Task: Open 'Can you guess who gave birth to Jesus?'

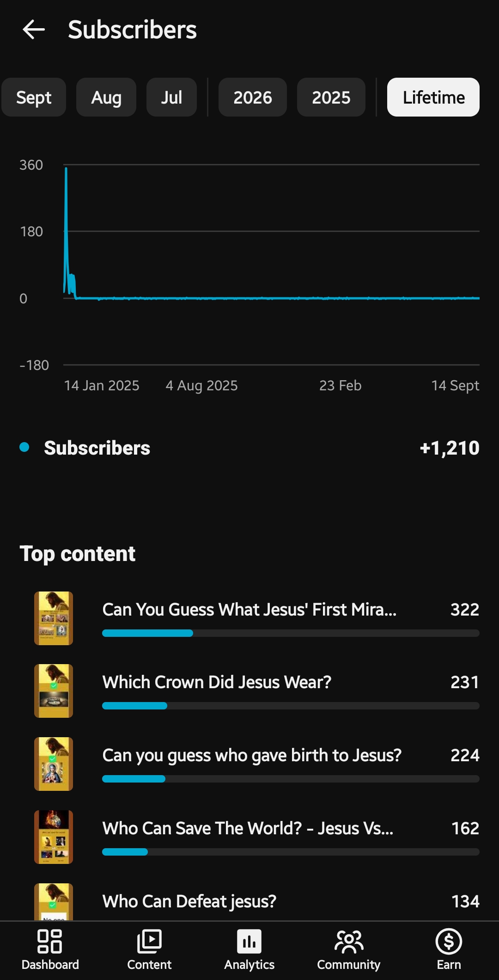Action: 252,755
